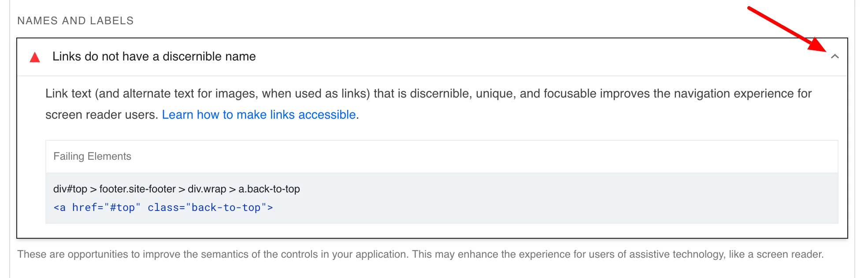Click the href="#top" attribute in the snippet

(106, 207)
